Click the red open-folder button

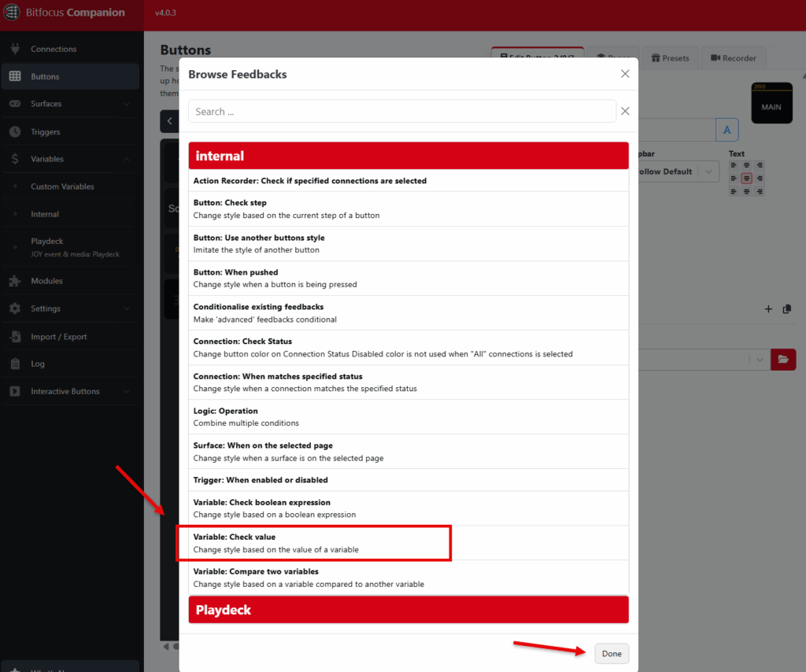[783, 360]
